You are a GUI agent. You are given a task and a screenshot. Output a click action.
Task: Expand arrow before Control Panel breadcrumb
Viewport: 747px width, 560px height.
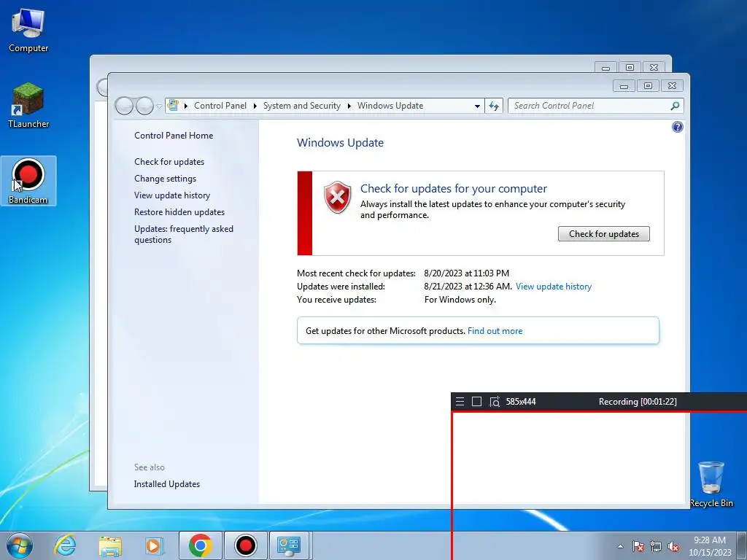(186, 106)
